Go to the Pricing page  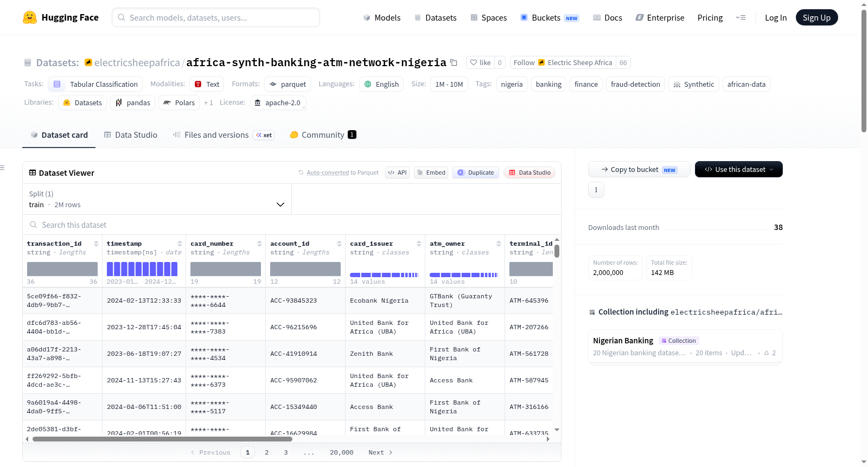tap(710, 17)
